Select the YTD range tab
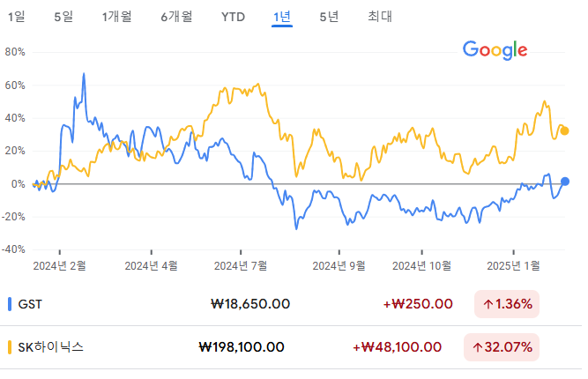Screen dimensions: 588x379 tap(234, 17)
